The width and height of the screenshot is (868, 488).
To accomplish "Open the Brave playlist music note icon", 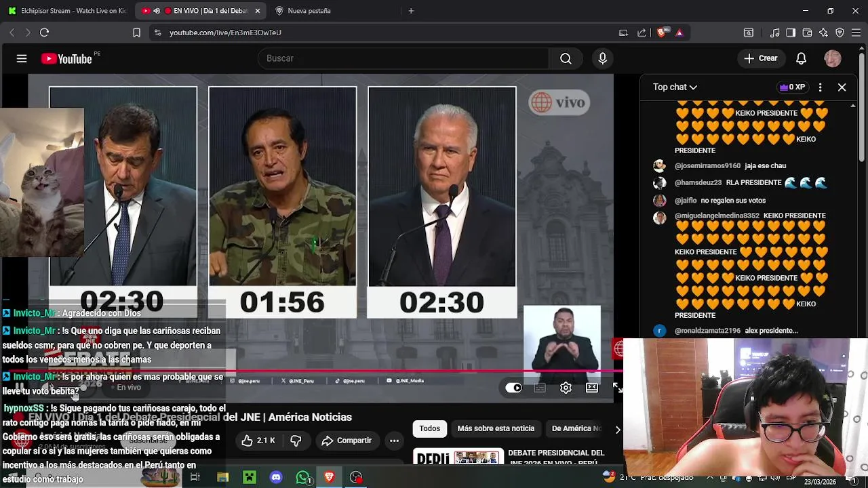I will [774, 33].
